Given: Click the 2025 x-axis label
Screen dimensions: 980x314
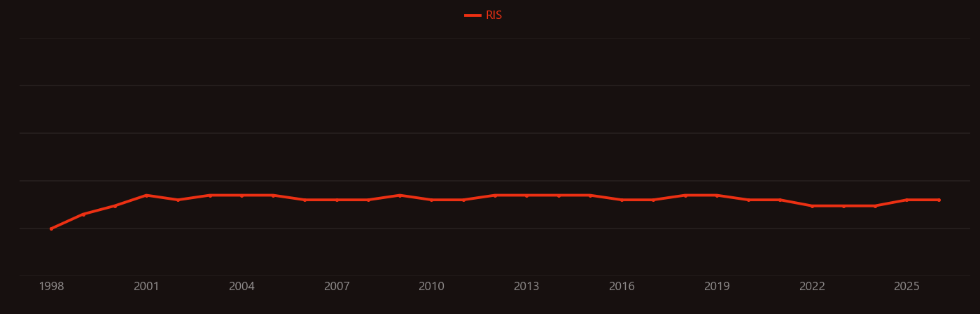Looking at the screenshot, I should coord(907,287).
